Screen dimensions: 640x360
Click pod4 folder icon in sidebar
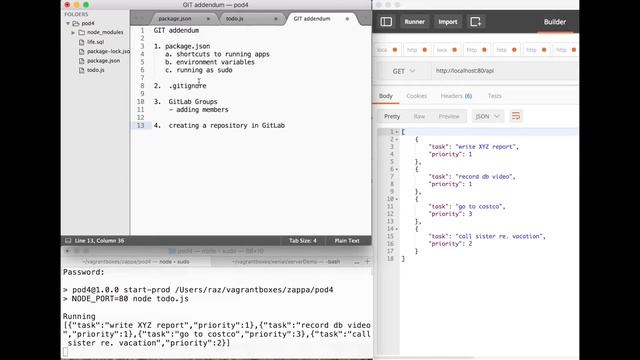tap(76, 23)
